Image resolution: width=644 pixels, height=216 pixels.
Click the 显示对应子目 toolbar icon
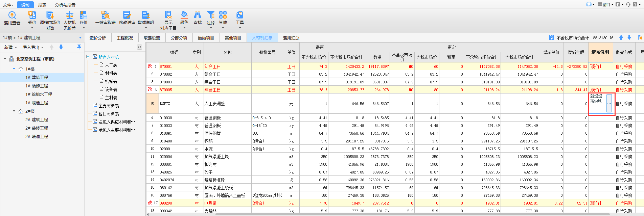168,16
